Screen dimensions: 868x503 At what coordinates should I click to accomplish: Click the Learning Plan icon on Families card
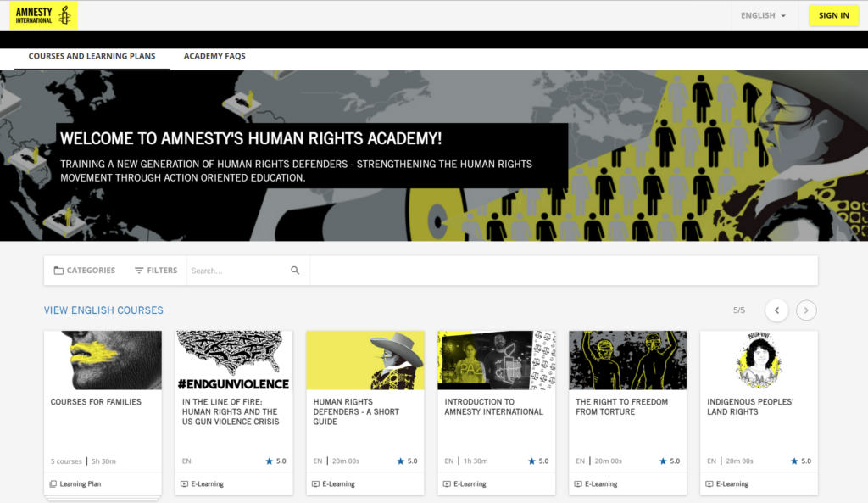53,483
